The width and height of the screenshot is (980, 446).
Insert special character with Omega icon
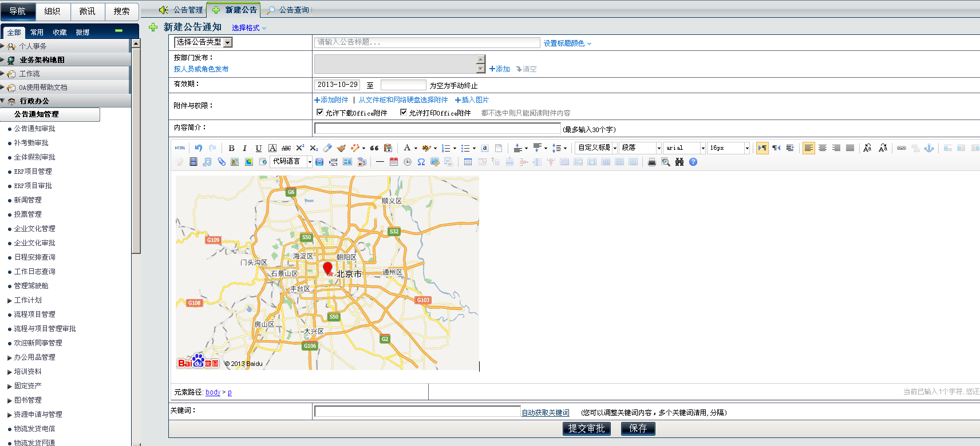coord(421,162)
